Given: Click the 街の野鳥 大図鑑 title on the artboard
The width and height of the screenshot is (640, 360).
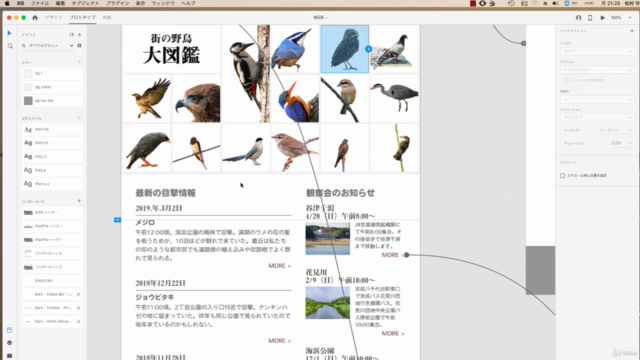Looking at the screenshot, I should [x=171, y=49].
